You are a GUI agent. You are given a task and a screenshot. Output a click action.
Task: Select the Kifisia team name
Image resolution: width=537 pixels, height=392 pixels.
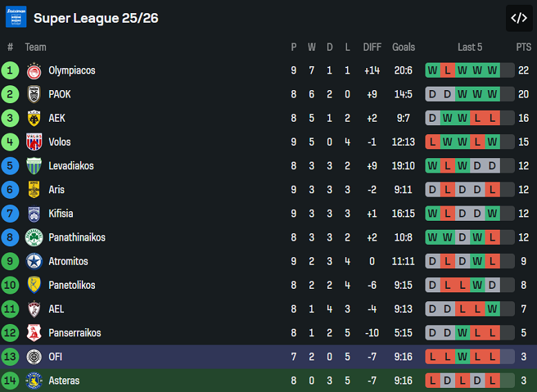coord(61,214)
